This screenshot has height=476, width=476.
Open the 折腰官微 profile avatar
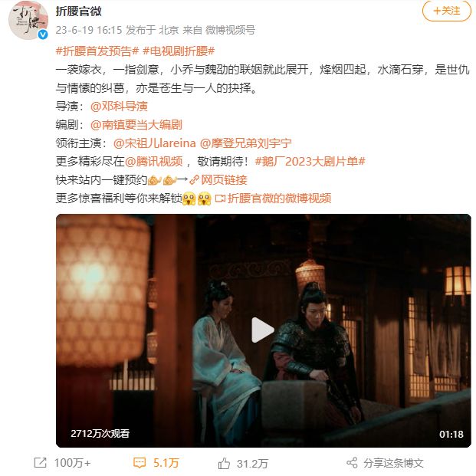coord(28,20)
